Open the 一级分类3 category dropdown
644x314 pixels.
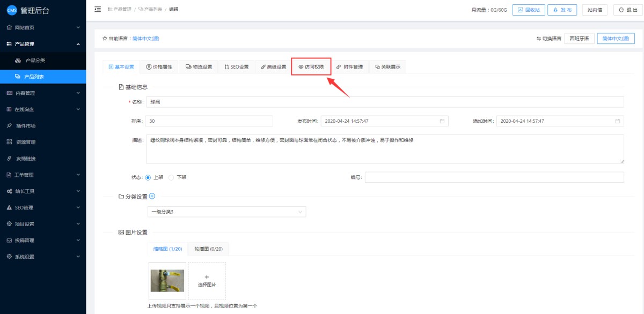(x=226, y=212)
